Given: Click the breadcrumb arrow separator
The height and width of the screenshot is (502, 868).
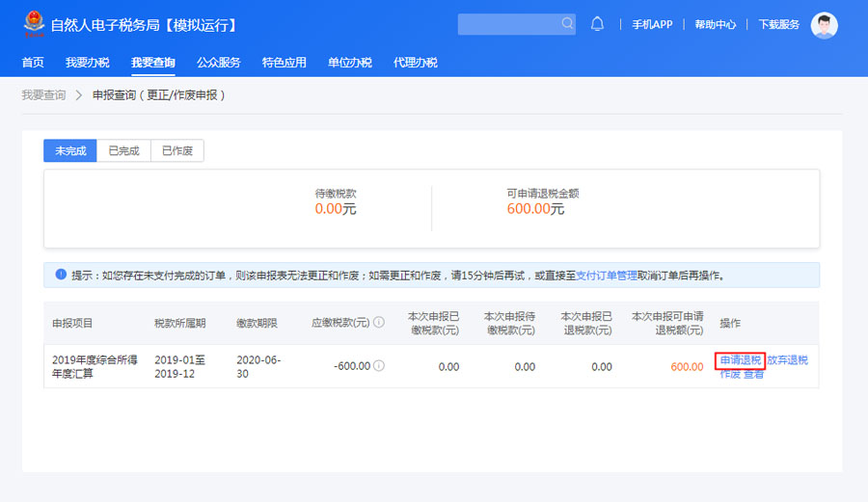Looking at the screenshot, I should point(79,95).
